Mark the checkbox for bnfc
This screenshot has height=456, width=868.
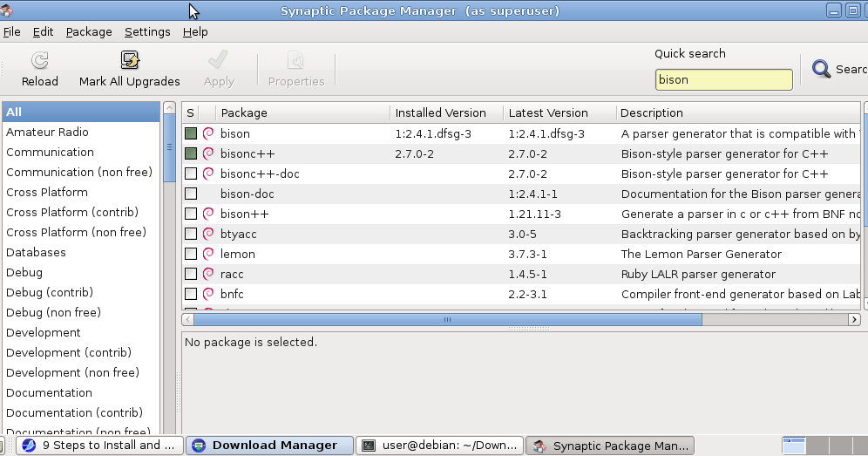pyautogui.click(x=191, y=294)
